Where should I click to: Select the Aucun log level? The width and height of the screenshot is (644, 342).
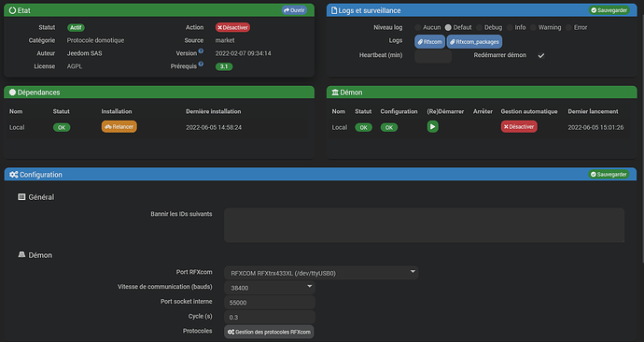coord(418,27)
